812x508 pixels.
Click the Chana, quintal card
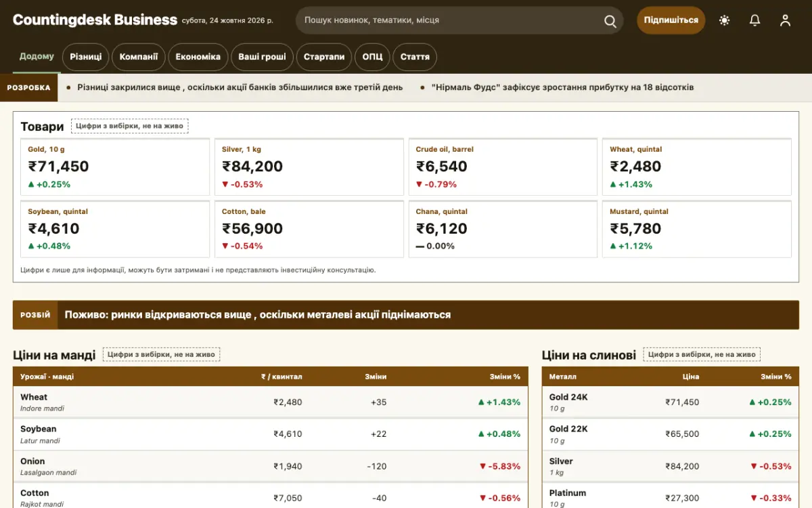[503, 229]
